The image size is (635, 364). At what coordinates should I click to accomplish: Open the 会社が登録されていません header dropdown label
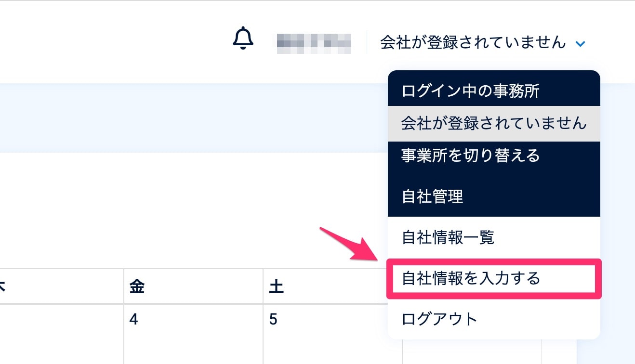[x=473, y=42]
